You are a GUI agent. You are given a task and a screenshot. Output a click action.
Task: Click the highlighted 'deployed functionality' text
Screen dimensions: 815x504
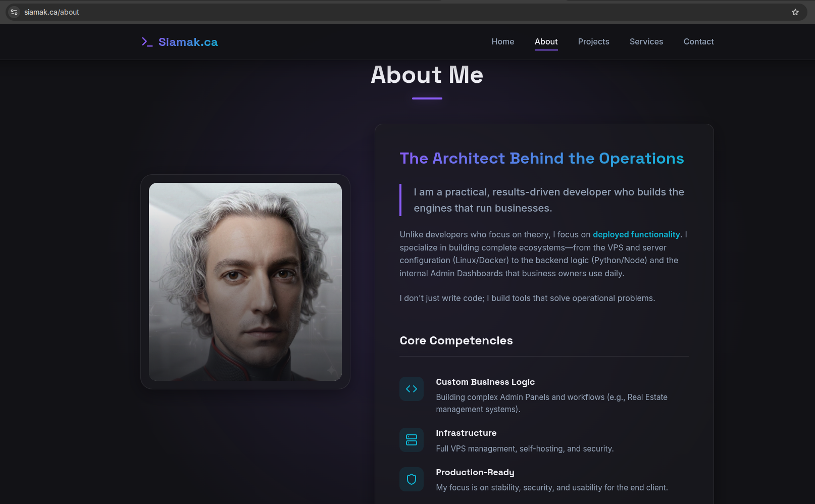coord(636,234)
